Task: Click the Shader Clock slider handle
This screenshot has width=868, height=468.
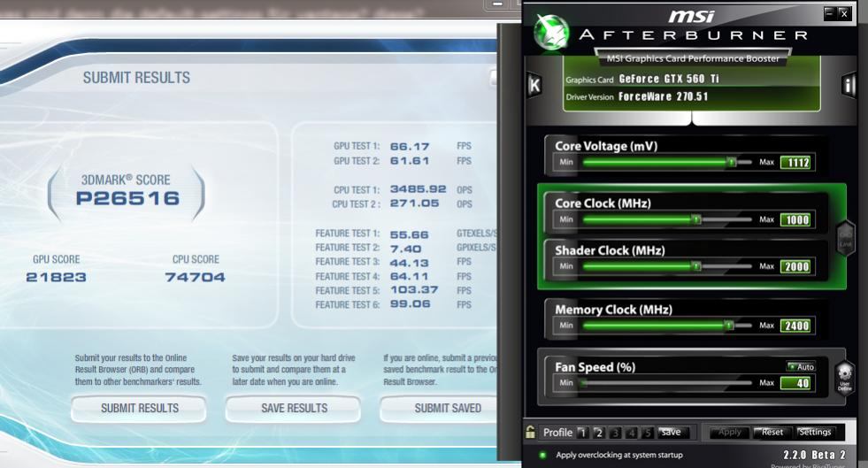Action: tap(696, 266)
